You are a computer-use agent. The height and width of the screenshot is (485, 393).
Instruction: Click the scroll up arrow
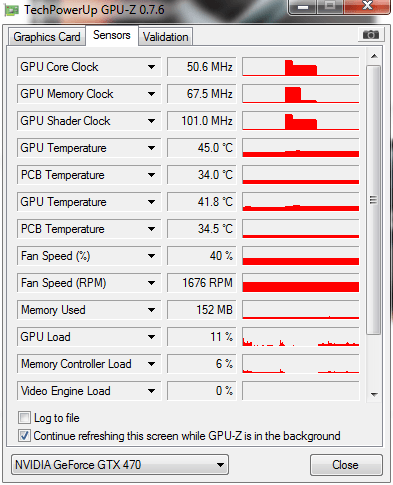point(374,56)
